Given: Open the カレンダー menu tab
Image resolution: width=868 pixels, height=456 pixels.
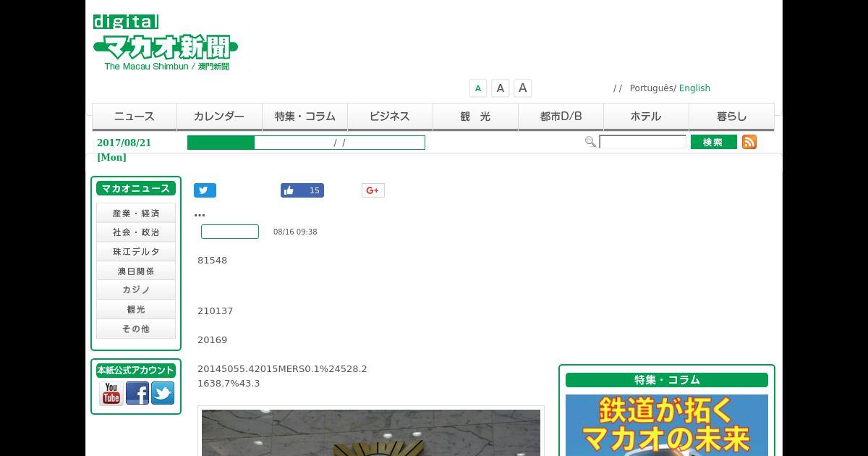Looking at the screenshot, I should pyautogui.click(x=219, y=117).
